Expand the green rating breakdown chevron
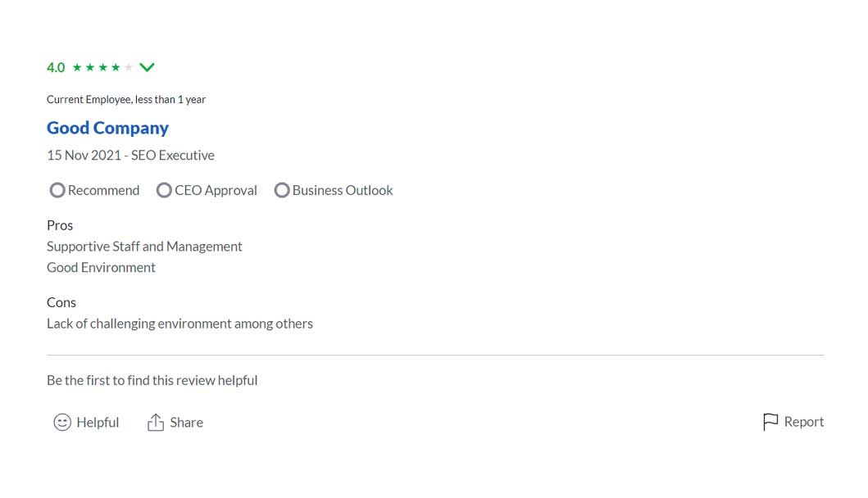Screen dimensions: 868x498 [x=148, y=67]
